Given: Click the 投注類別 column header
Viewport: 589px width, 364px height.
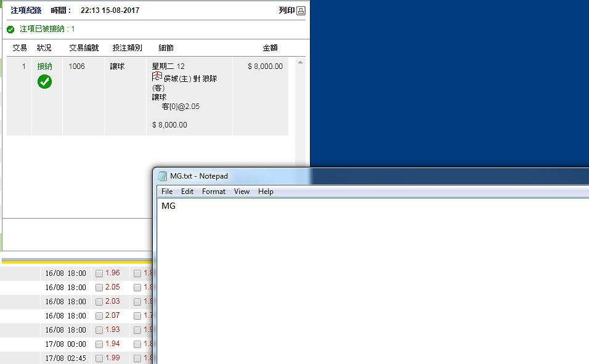Looking at the screenshot, I should [127, 47].
